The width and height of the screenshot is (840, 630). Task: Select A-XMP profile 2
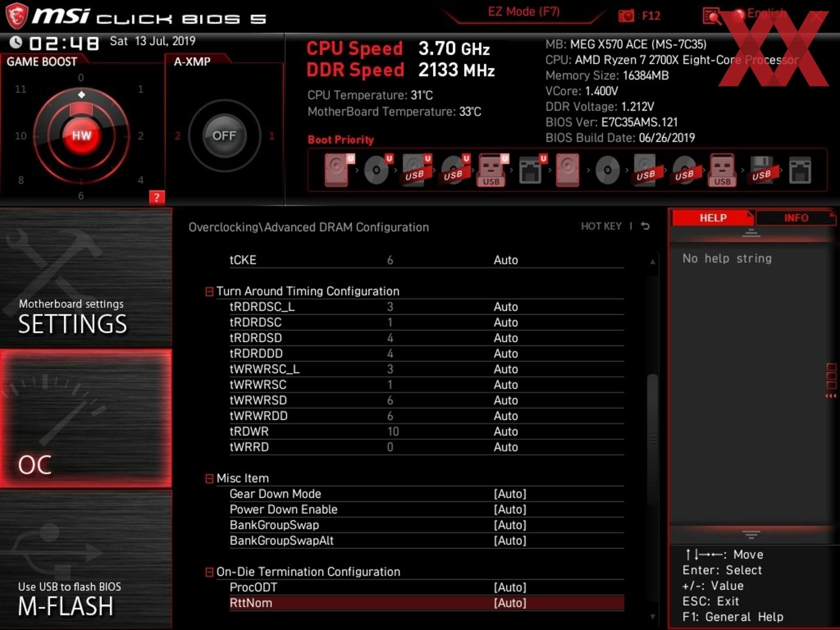click(x=177, y=136)
